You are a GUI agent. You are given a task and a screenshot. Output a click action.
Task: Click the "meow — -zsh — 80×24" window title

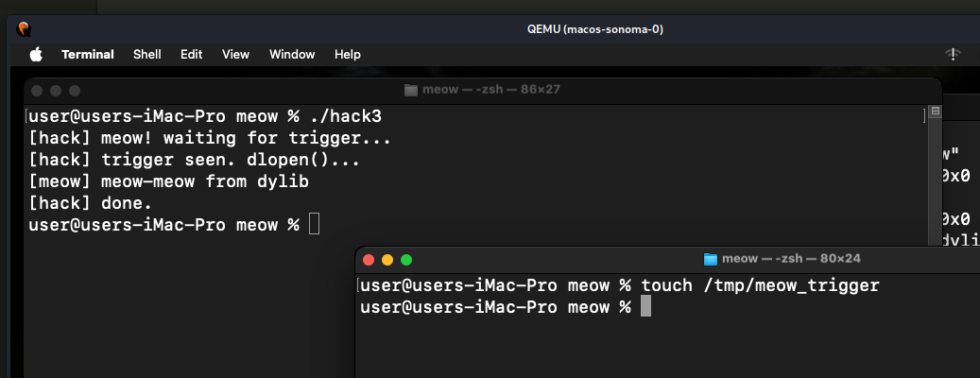tap(791, 258)
